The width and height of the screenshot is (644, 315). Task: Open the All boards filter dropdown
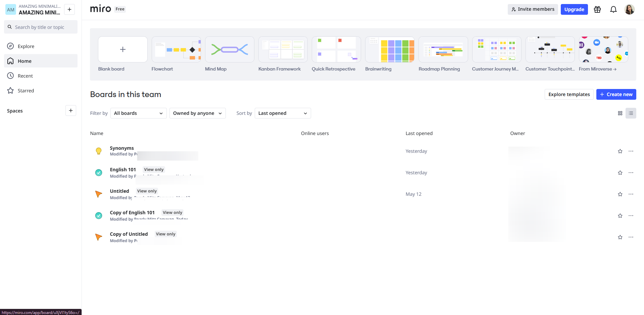(x=138, y=113)
